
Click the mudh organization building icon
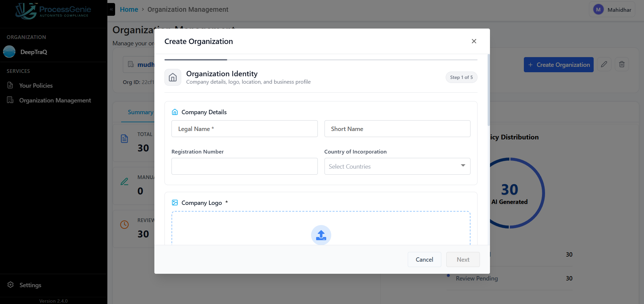[131, 64]
